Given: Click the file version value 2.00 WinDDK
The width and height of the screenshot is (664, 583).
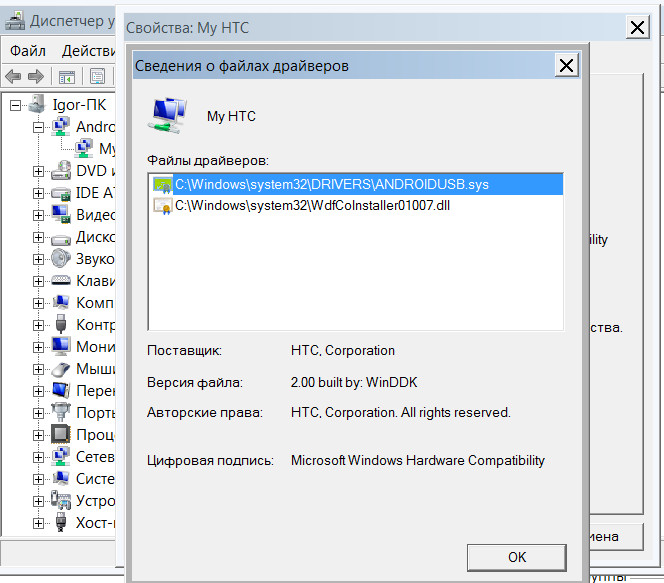Looking at the screenshot, I should [x=354, y=382].
